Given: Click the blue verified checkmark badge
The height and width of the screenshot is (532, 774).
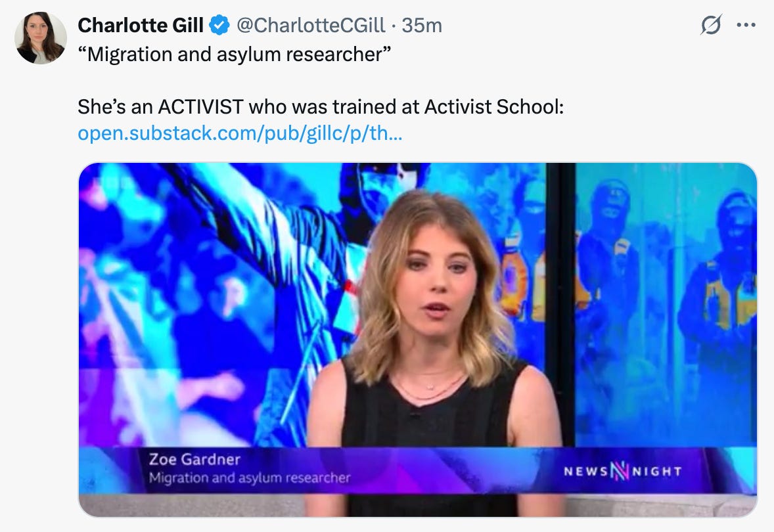Looking at the screenshot, I should 219,25.
